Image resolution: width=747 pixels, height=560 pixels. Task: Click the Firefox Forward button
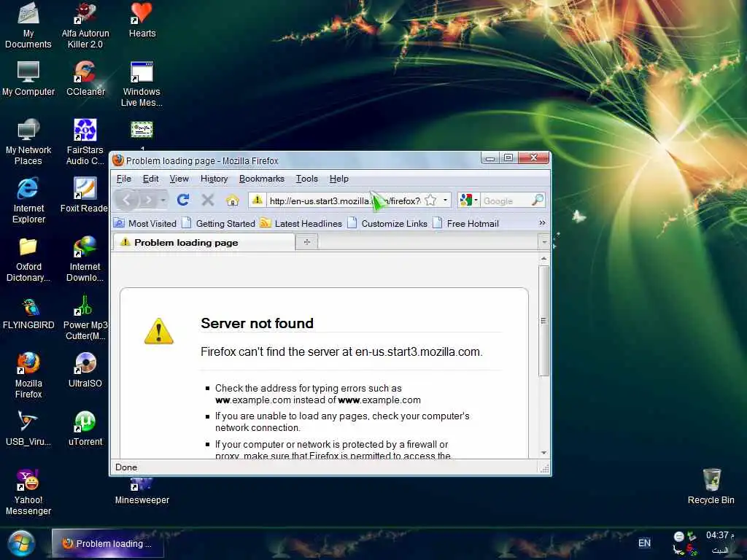[x=149, y=201]
